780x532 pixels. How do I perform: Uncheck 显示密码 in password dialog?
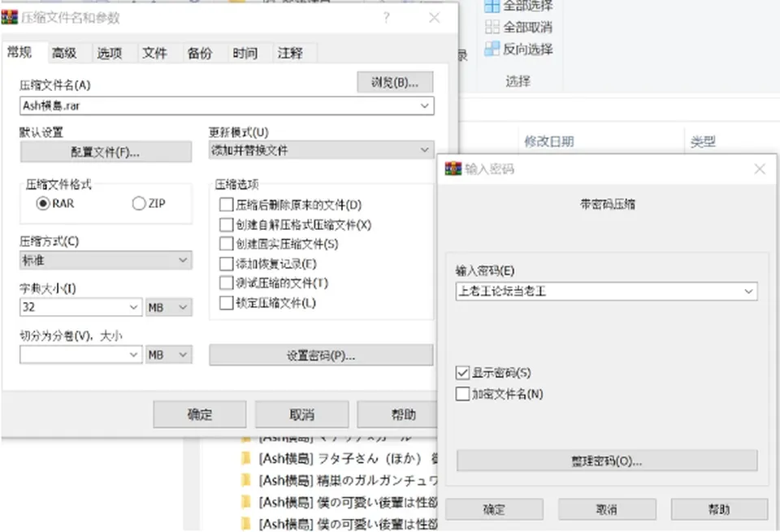(x=462, y=372)
